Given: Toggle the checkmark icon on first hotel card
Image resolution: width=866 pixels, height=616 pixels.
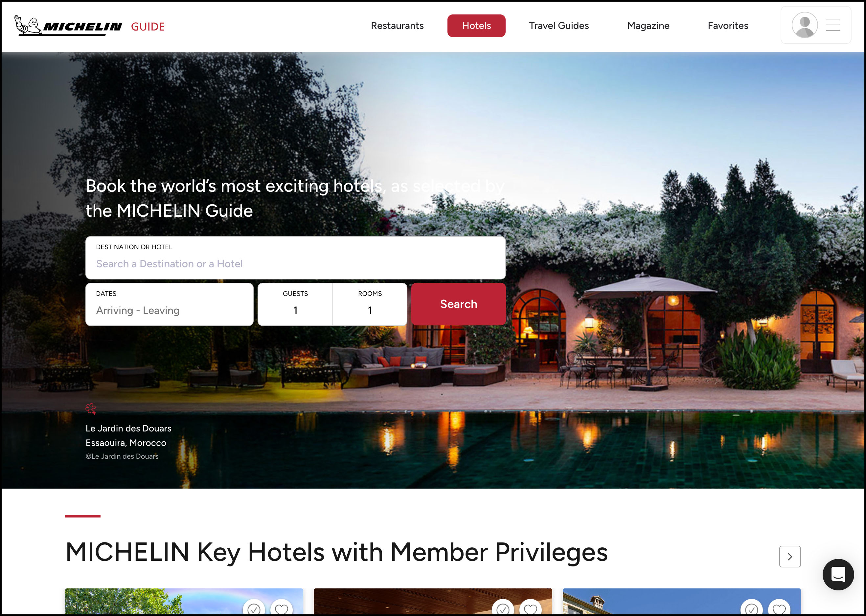Looking at the screenshot, I should 254,608.
